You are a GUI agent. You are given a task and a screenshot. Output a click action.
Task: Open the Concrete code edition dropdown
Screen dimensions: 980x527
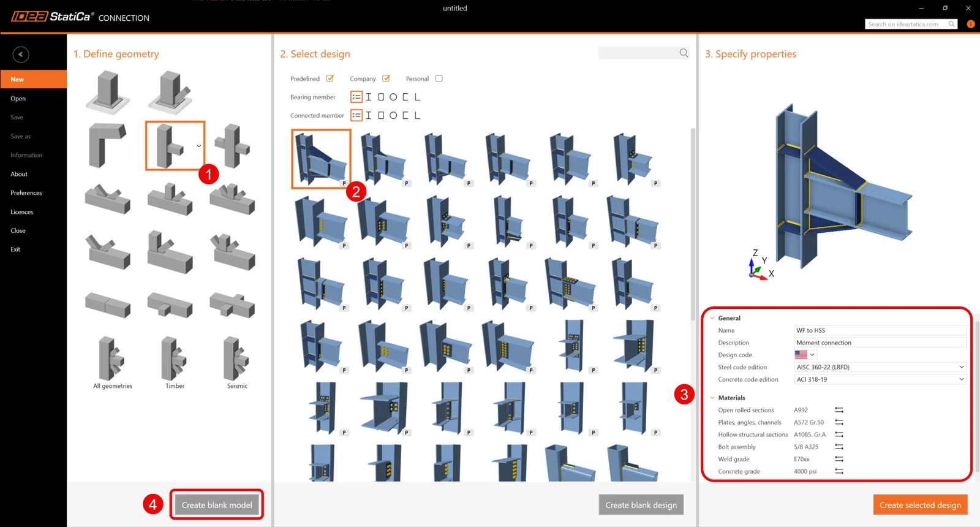[880, 379]
